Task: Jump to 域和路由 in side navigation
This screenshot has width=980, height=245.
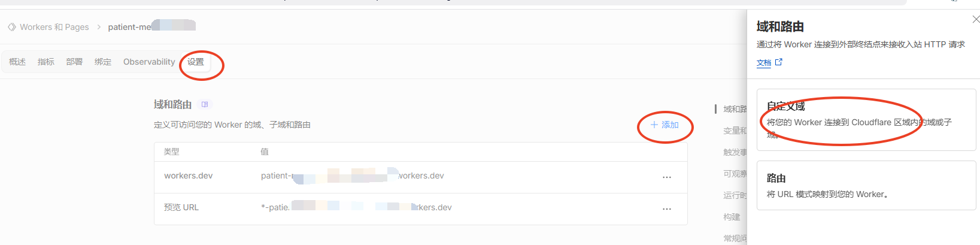Action: point(734,109)
